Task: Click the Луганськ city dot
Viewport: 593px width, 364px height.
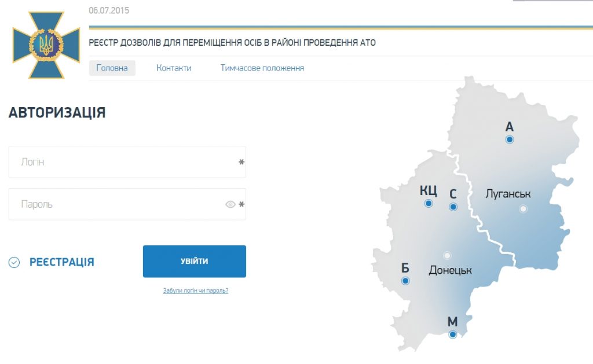Action: [x=524, y=209]
